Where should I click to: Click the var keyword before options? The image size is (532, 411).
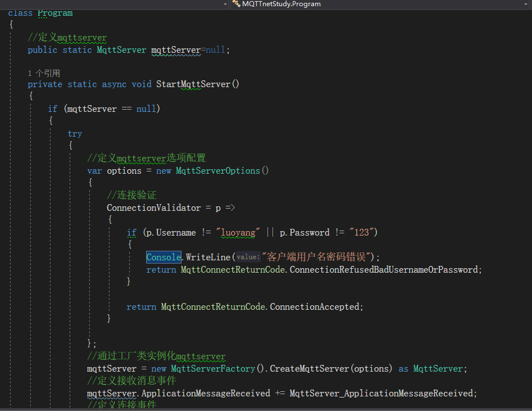tap(94, 171)
